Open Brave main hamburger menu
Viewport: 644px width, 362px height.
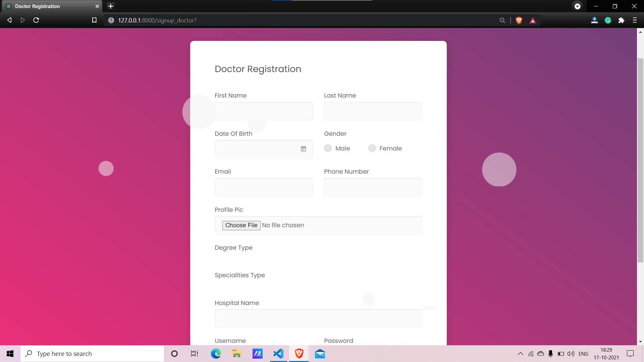coord(635,20)
